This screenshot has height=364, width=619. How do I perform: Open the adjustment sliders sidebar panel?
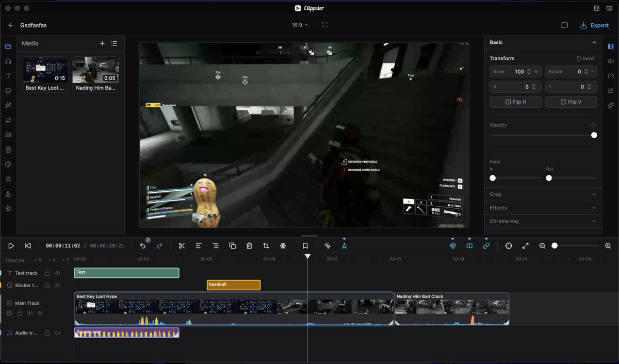[8, 179]
